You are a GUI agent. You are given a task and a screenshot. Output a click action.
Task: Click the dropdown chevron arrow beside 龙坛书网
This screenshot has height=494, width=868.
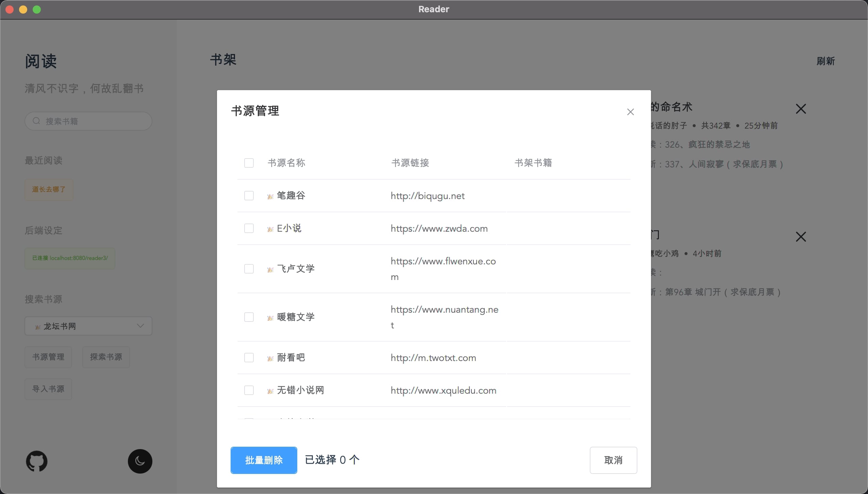tap(140, 326)
